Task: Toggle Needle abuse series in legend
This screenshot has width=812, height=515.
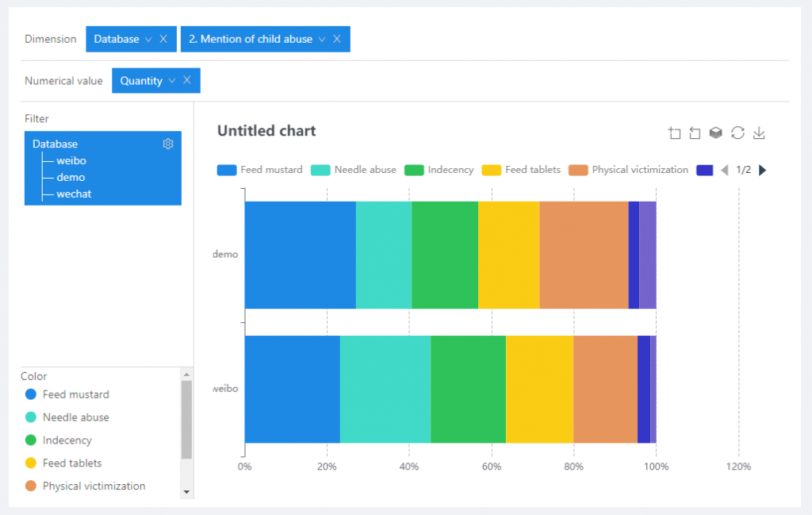Action: coord(354,170)
